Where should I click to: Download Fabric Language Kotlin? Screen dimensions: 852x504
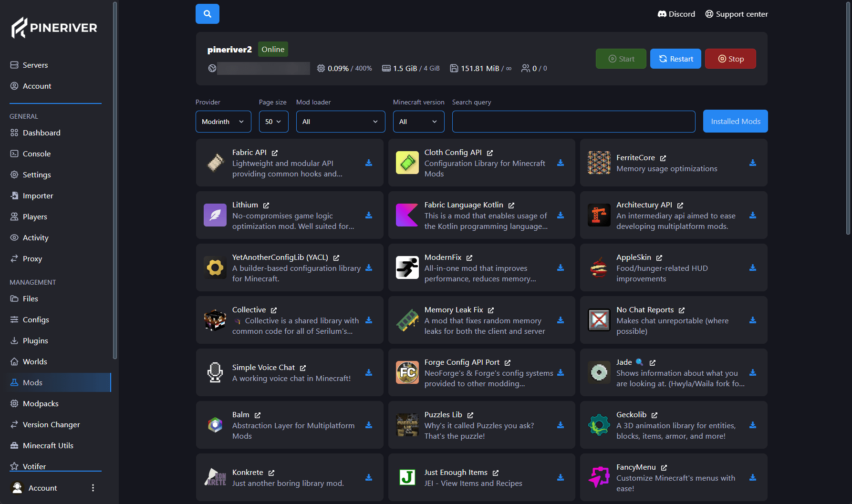click(x=561, y=215)
